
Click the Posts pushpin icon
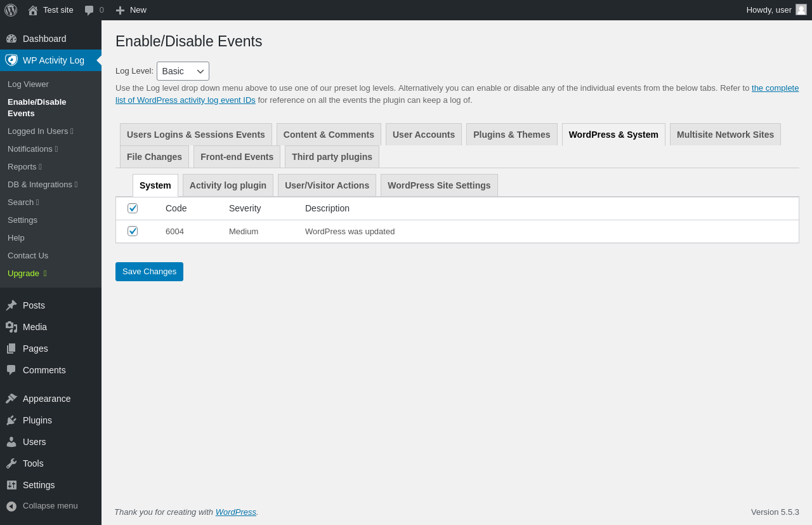11,305
